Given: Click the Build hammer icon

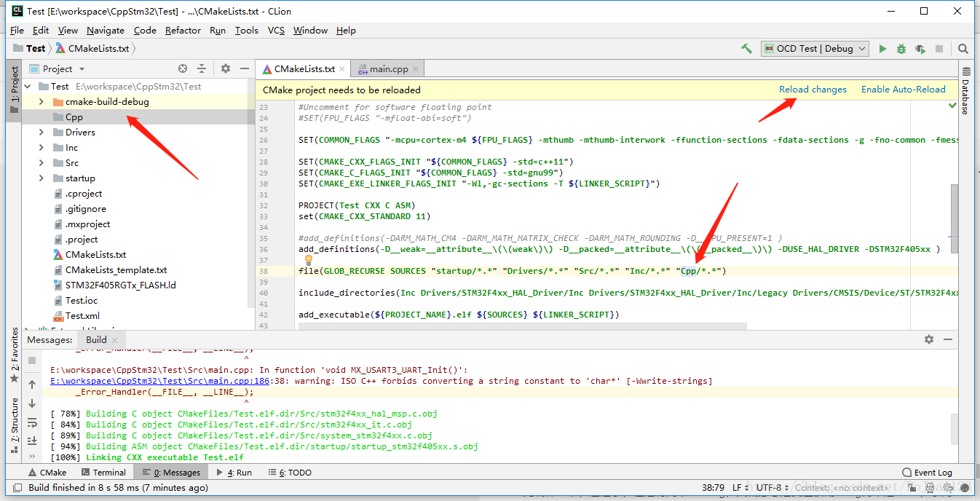Looking at the screenshot, I should pyautogui.click(x=746, y=48).
